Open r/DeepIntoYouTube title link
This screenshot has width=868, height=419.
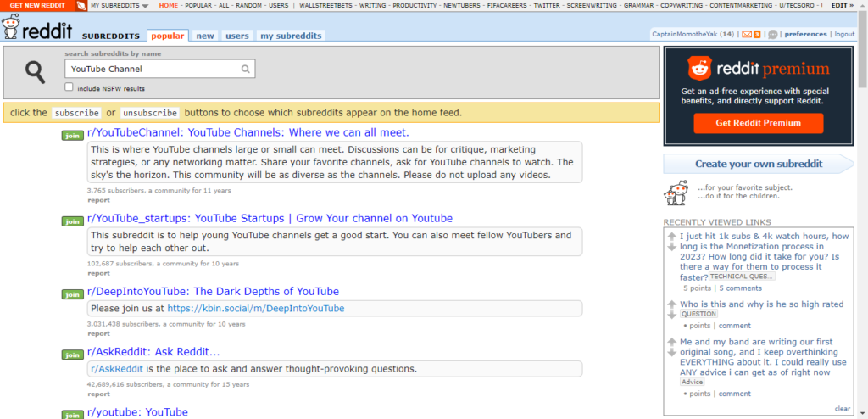(x=213, y=292)
